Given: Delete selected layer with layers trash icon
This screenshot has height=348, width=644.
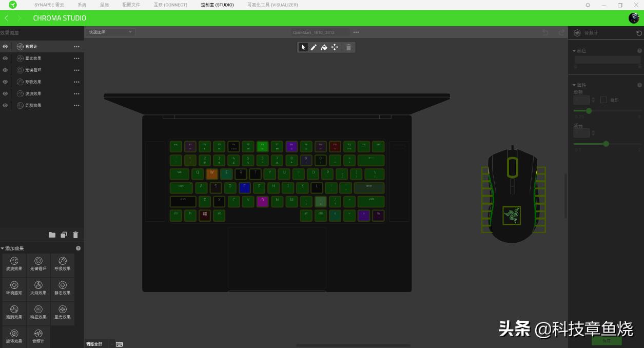Looking at the screenshot, I should (75, 235).
